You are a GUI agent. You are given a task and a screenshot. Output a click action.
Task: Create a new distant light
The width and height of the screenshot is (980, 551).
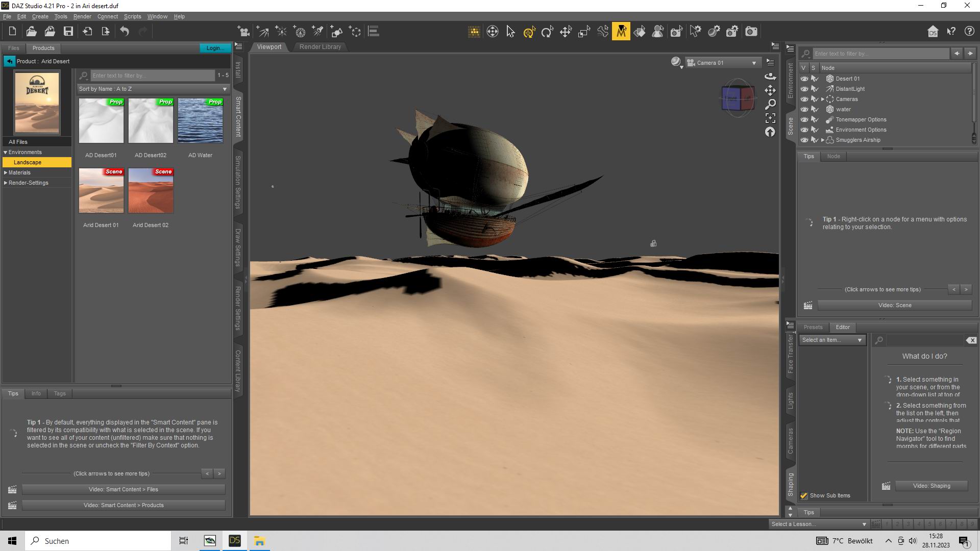point(262,32)
